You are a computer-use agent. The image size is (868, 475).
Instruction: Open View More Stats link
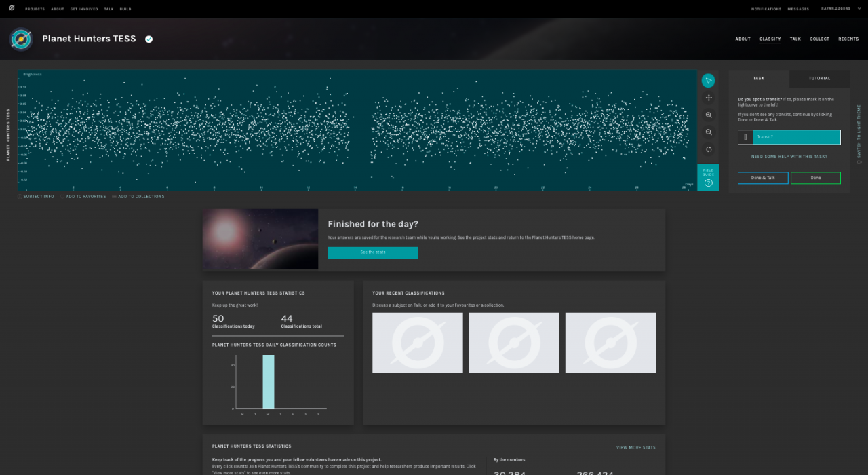636,448
